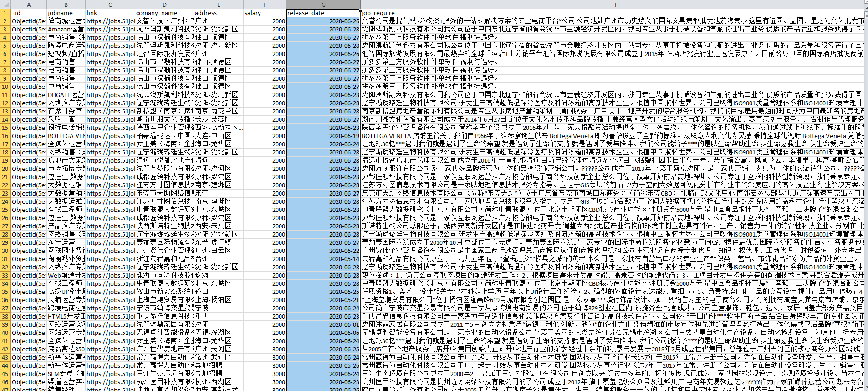This screenshot has width=868, height=391.
Task: Select highlighted column G header
Action: 323,5
